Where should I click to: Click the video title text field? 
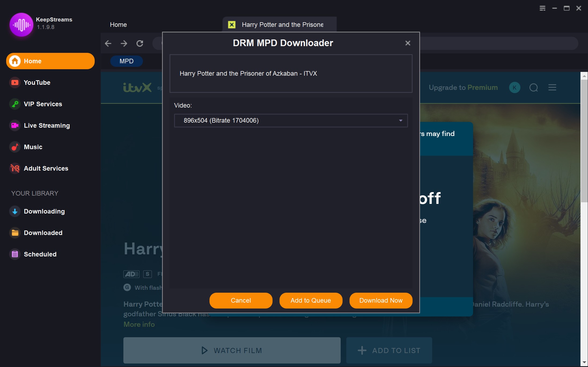291,74
